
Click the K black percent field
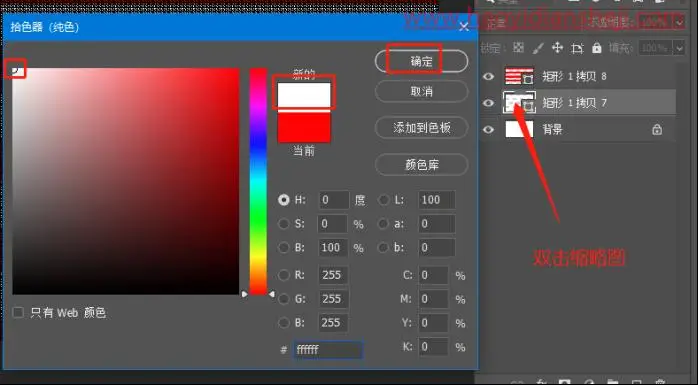coord(433,346)
